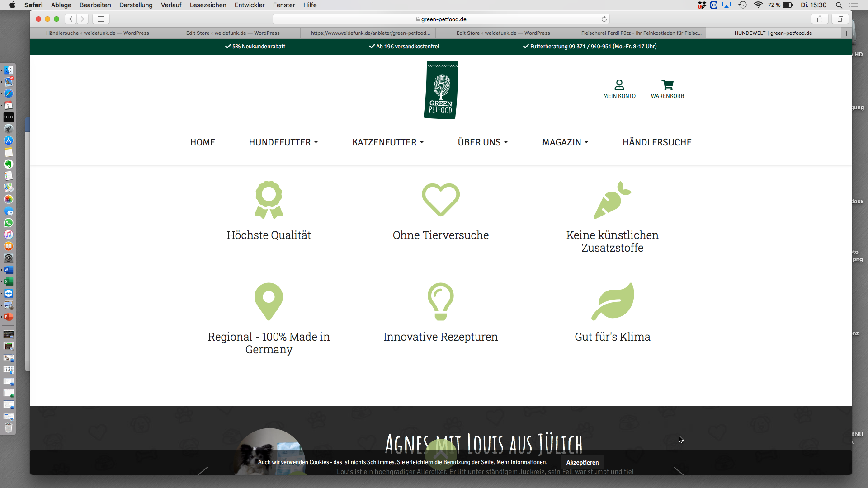Go to the Händlersuche page
This screenshot has width=868, height=488.
coord(657,142)
